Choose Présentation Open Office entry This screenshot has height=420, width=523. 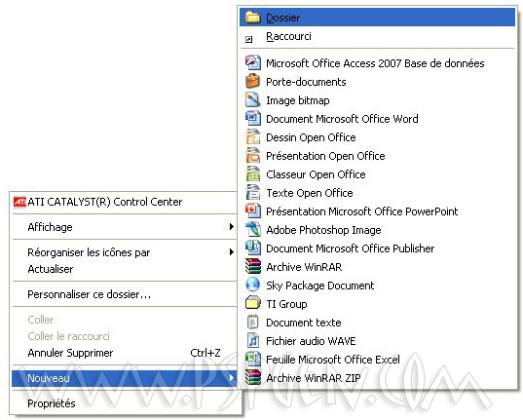(377, 156)
